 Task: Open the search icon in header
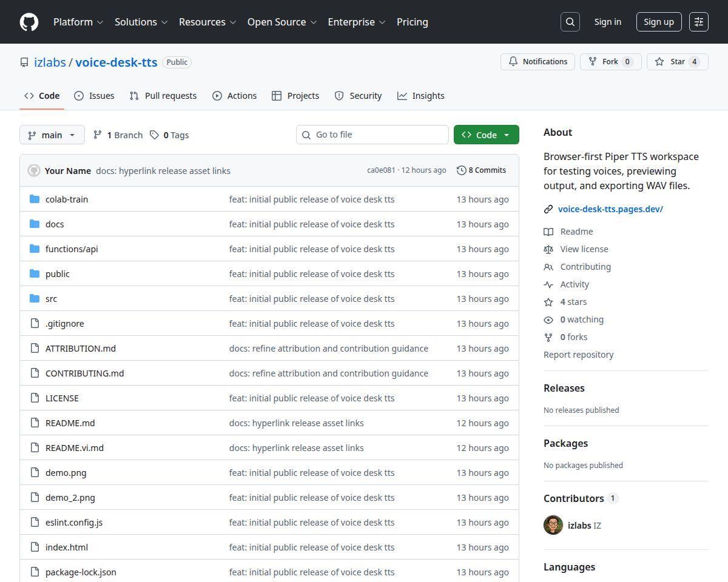tap(569, 21)
